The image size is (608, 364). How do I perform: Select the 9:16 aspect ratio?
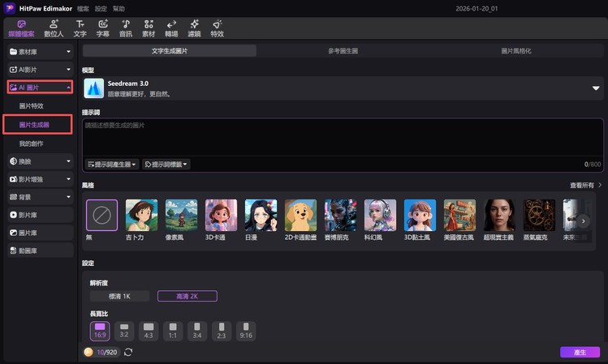click(x=246, y=331)
